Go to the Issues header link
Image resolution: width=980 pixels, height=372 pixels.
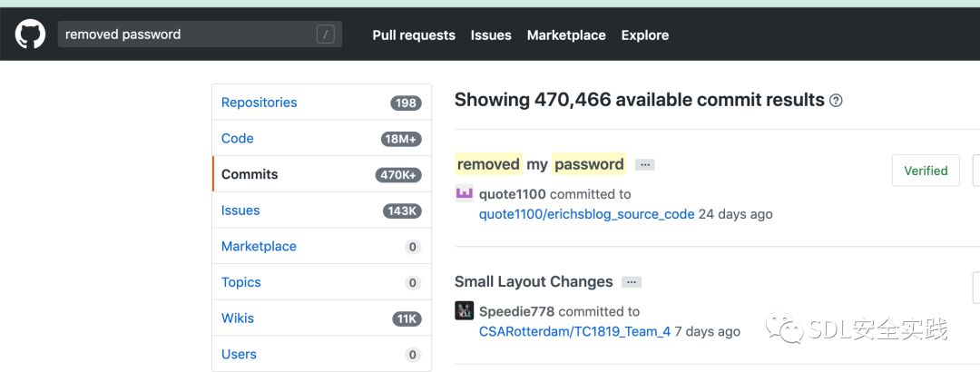[x=491, y=35]
